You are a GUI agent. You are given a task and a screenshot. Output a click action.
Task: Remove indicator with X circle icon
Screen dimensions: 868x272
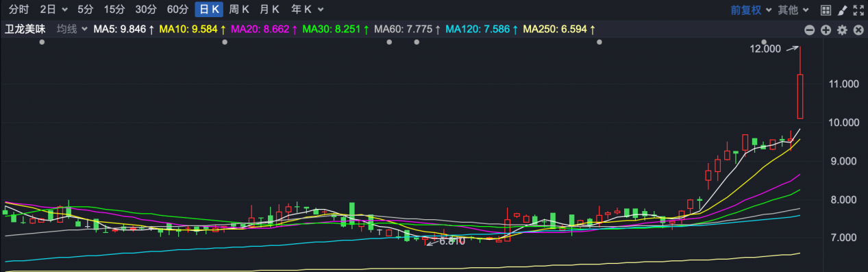click(858, 30)
